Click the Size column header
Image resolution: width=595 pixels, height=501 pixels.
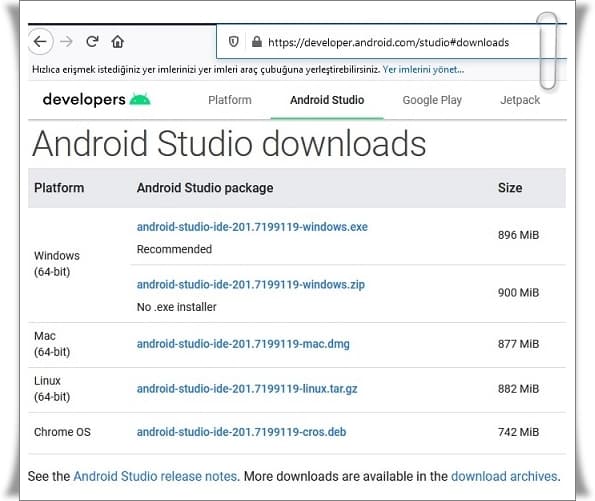(510, 188)
